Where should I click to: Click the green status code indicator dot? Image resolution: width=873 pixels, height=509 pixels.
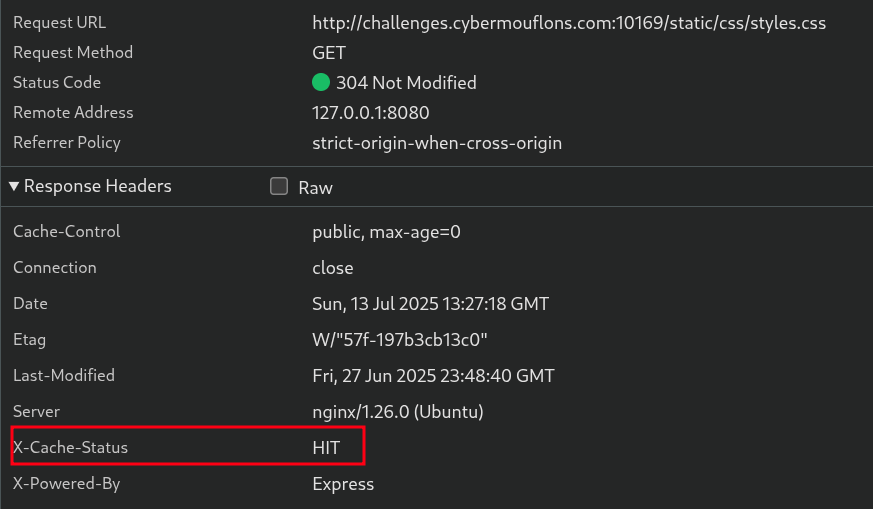[321, 83]
